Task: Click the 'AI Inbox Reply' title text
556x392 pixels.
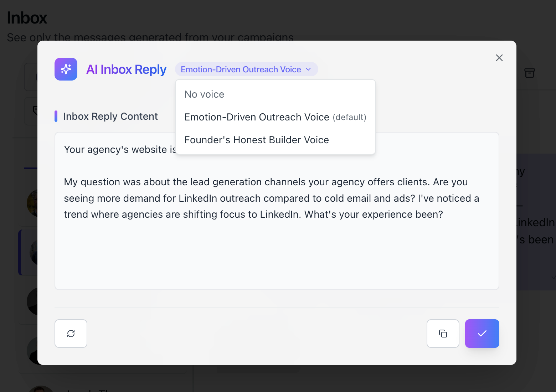Action: (x=126, y=69)
